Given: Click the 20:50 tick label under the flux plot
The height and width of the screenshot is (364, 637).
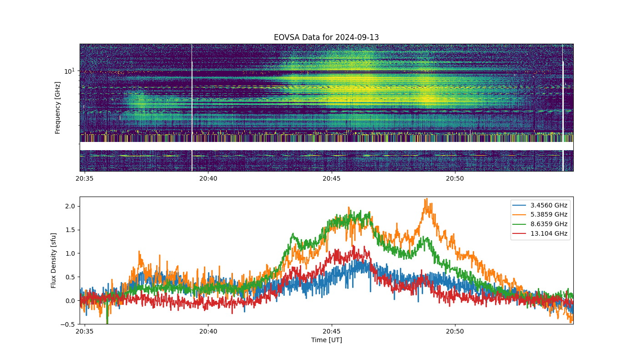Looking at the screenshot, I should [x=455, y=331].
